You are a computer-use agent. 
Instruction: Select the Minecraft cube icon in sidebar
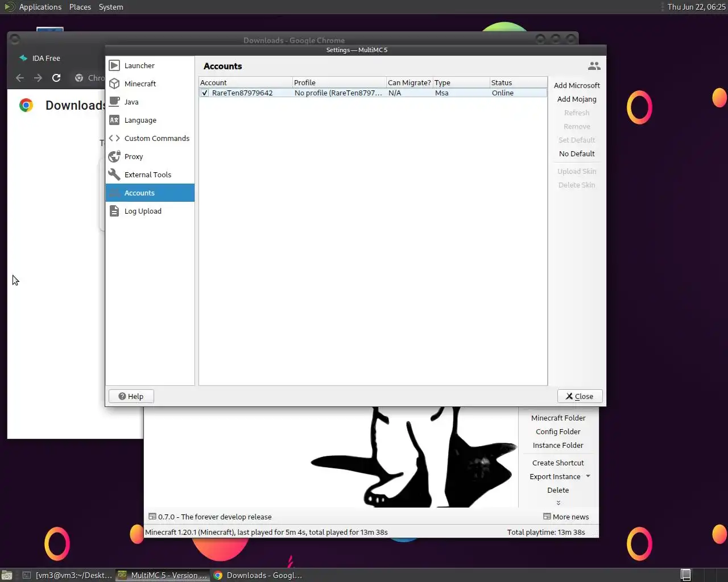[114, 84]
